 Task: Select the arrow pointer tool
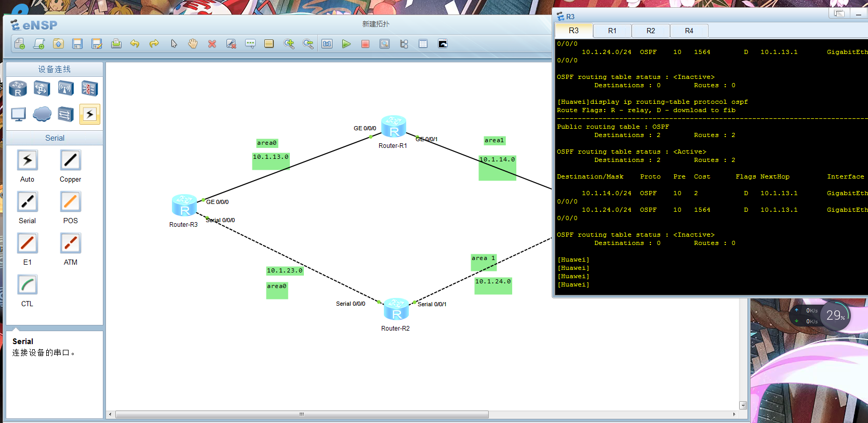[x=173, y=44]
